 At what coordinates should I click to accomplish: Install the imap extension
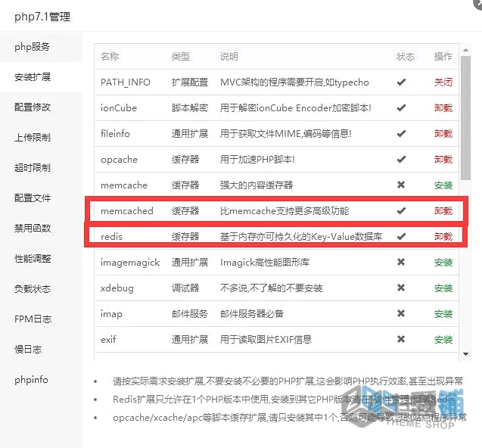coord(443,313)
